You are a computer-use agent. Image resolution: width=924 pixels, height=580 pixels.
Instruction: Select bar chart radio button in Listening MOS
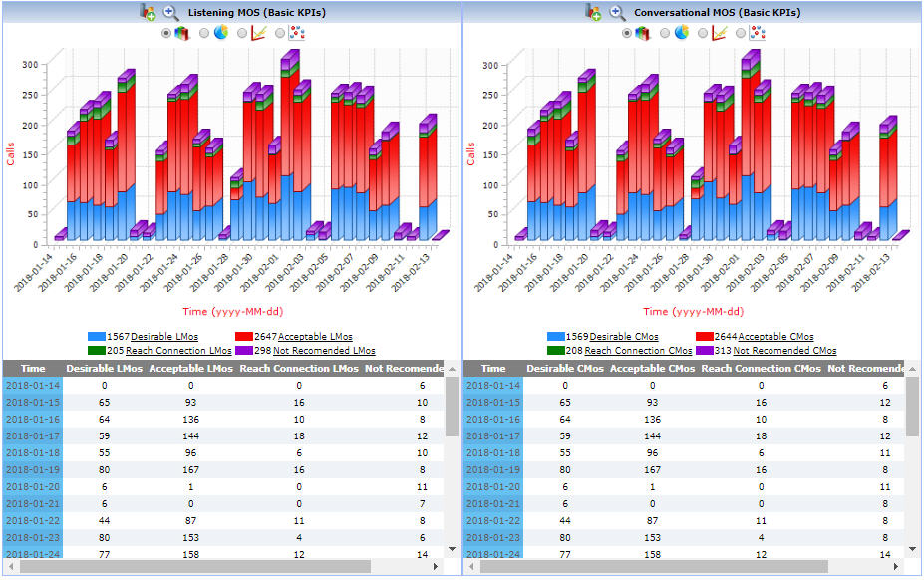pyautogui.click(x=166, y=33)
